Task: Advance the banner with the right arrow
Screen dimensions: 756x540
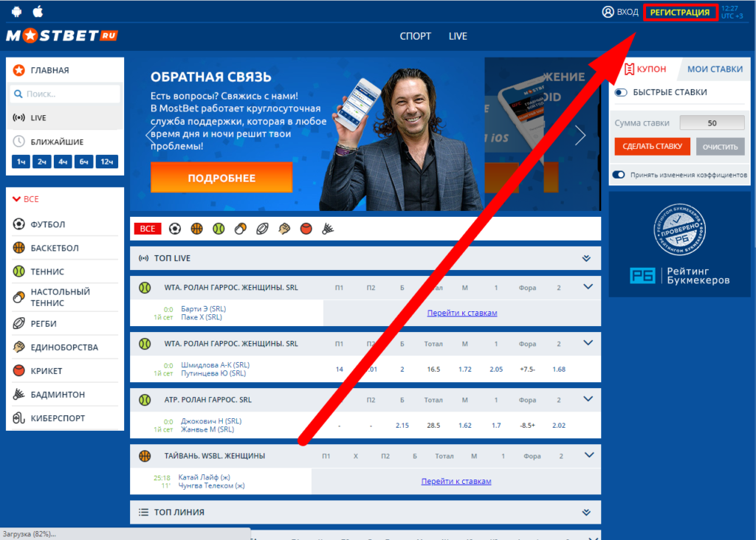Action: [580, 135]
